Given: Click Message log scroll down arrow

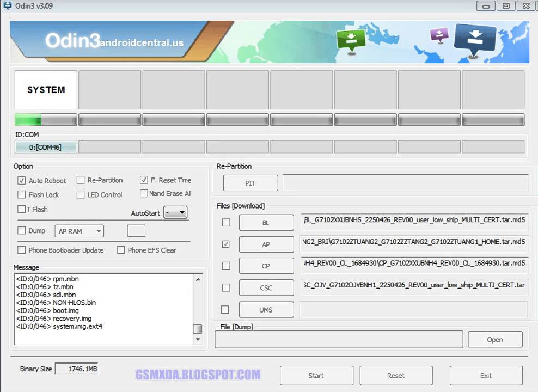Looking at the screenshot, I should pos(198,339).
